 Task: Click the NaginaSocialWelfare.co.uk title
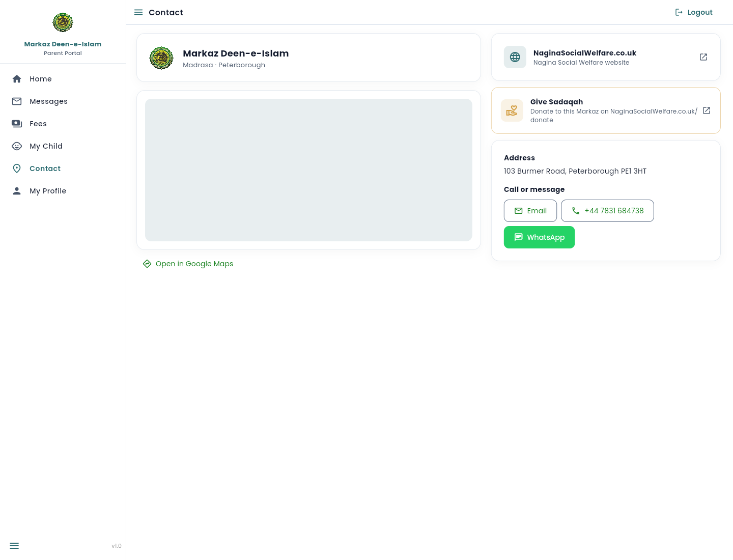click(x=585, y=53)
